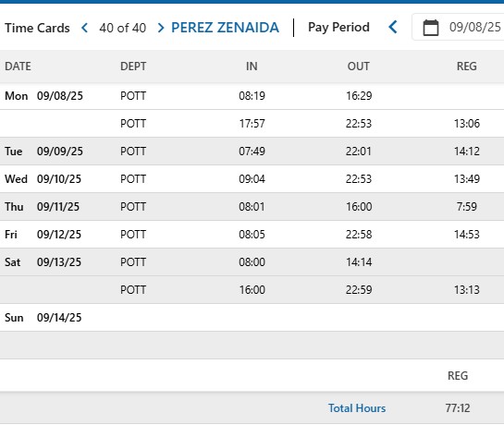The image size is (504, 425).
Task: Click the DEPT column header
Action: pos(133,67)
